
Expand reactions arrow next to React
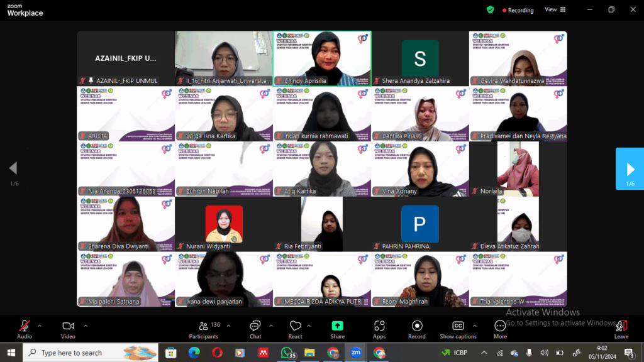(308, 326)
